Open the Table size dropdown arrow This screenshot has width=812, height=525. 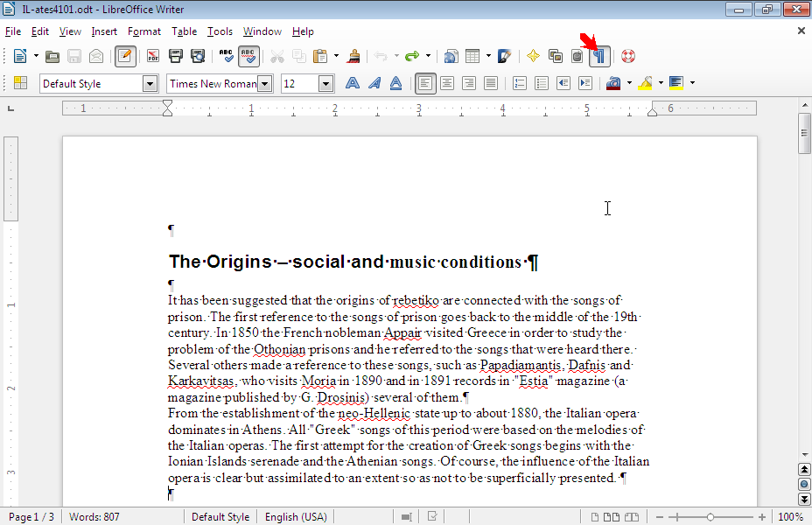point(488,56)
